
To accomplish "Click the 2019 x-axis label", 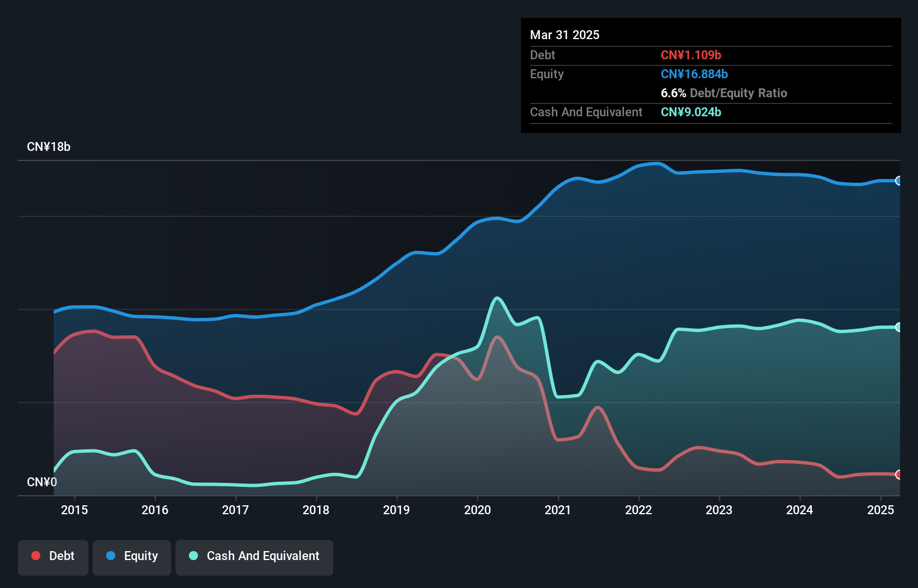I will [x=396, y=510].
